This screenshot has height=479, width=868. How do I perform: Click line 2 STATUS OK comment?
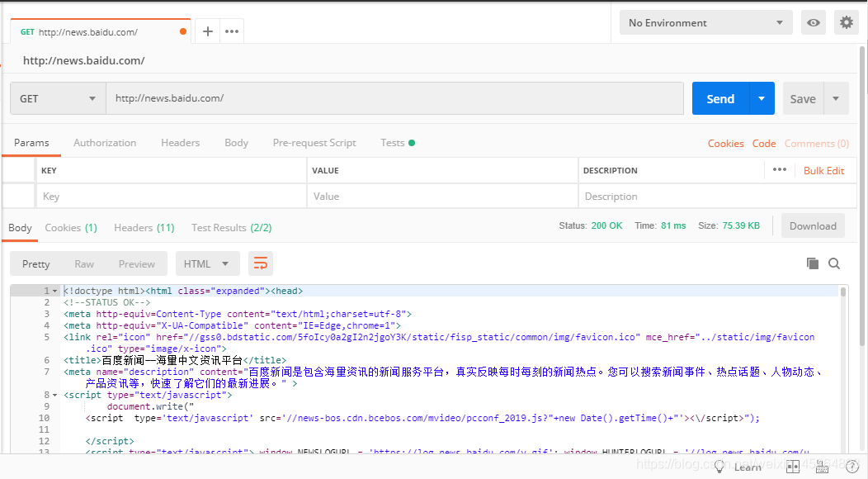pyautogui.click(x=106, y=303)
